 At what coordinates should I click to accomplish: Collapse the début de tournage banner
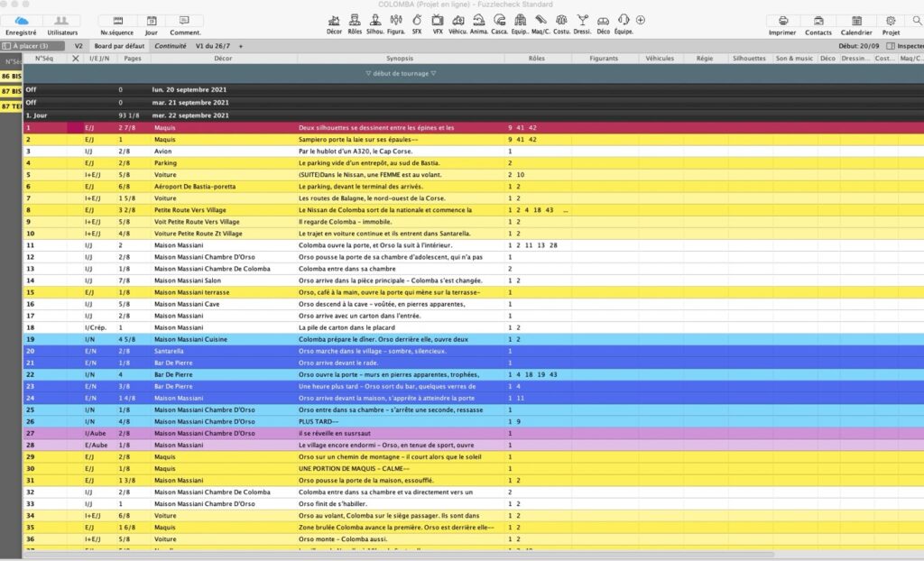(401, 73)
